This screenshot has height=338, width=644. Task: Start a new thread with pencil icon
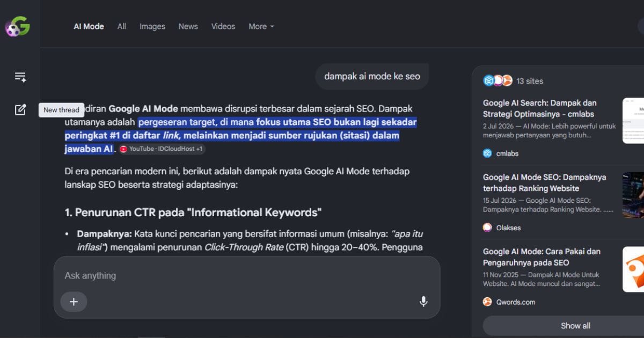point(20,110)
